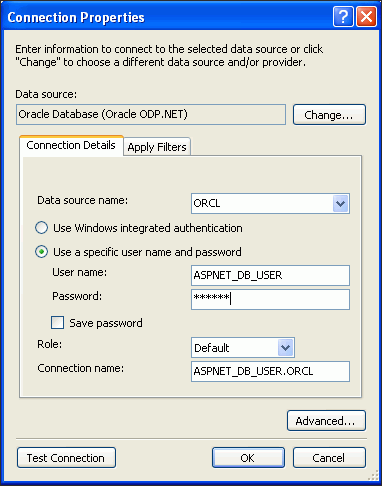The width and height of the screenshot is (382, 486).
Task: Open Advanced... connection settings
Action: tap(326, 421)
